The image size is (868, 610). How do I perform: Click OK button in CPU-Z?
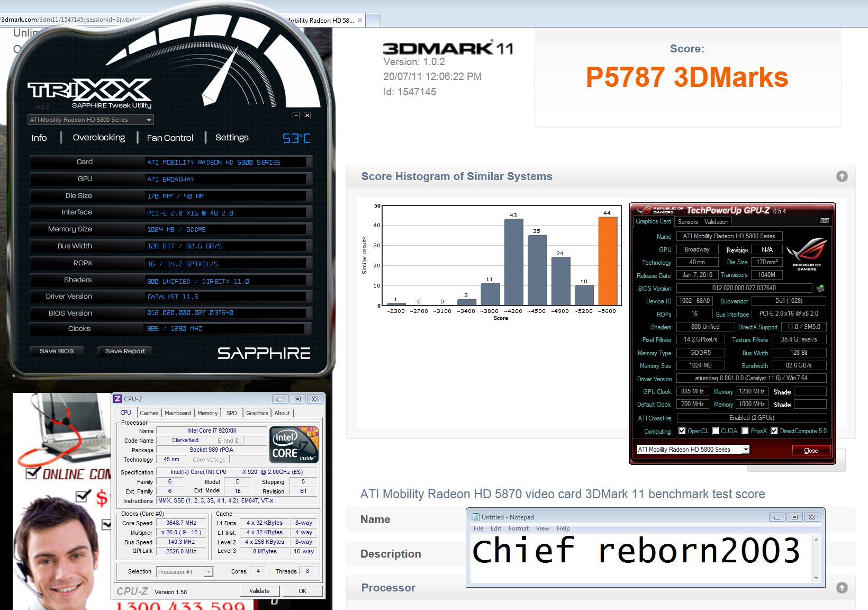click(x=302, y=591)
